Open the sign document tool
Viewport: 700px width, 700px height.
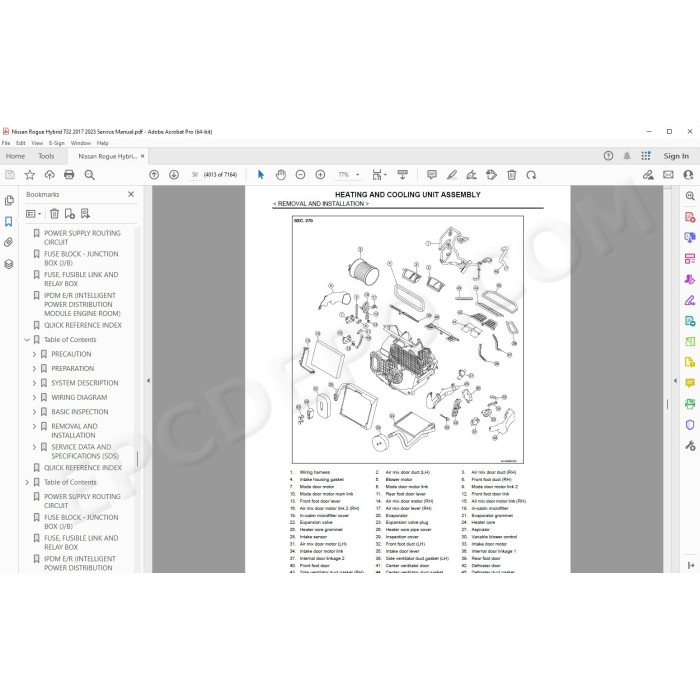point(471,175)
